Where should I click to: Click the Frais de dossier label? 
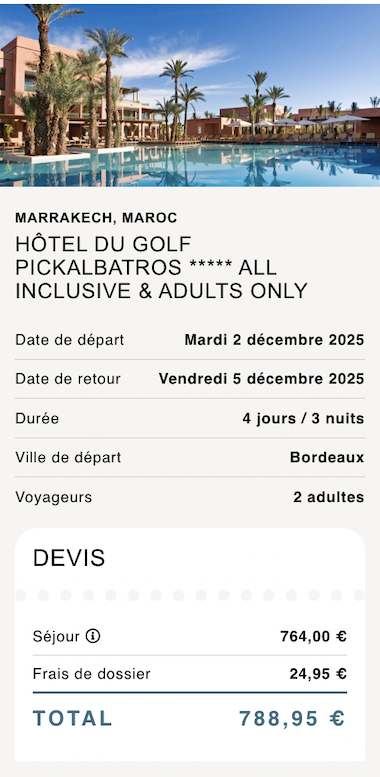tap(92, 674)
